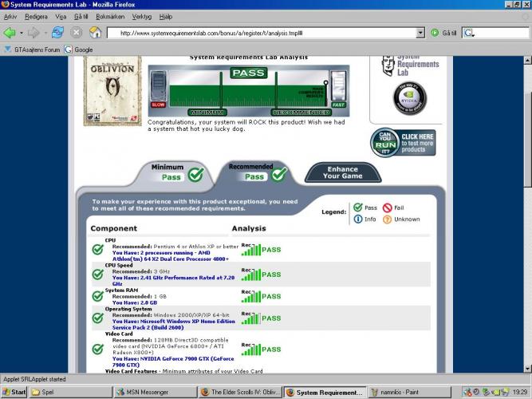The width and height of the screenshot is (532, 399).
Task: Click the Stop loading icon
Action: [x=77, y=33]
